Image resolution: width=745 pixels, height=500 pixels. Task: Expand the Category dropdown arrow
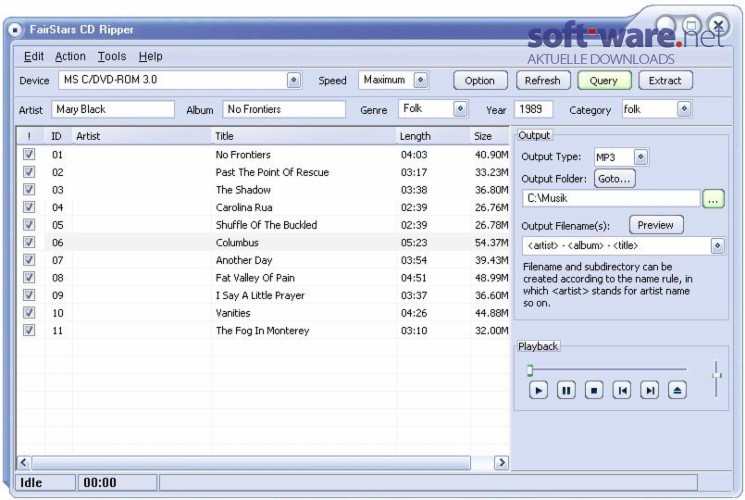click(684, 109)
